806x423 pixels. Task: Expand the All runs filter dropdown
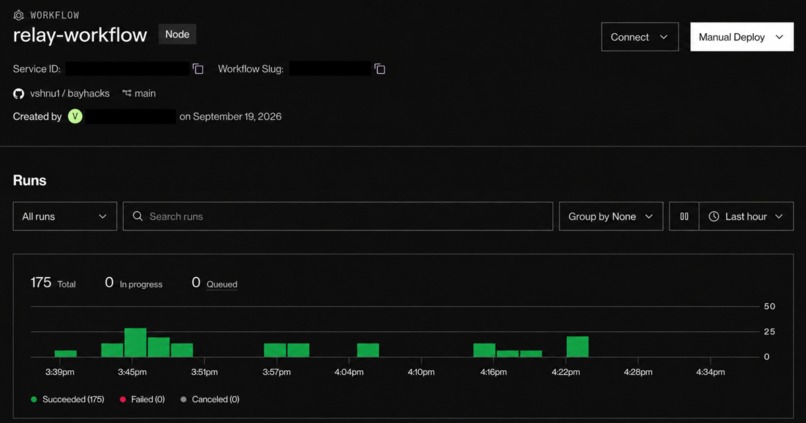65,216
